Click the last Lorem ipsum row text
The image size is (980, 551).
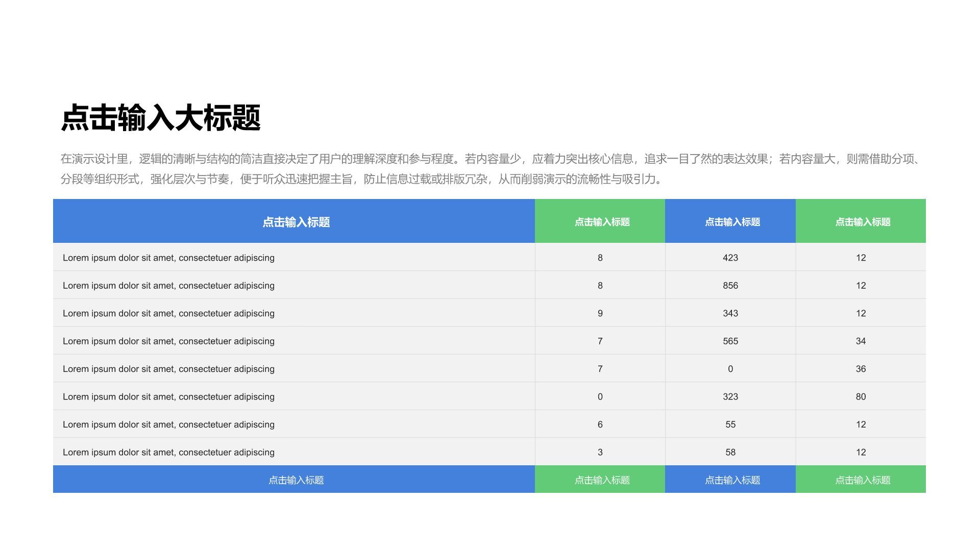pyautogui.click(x=168, y=452)
